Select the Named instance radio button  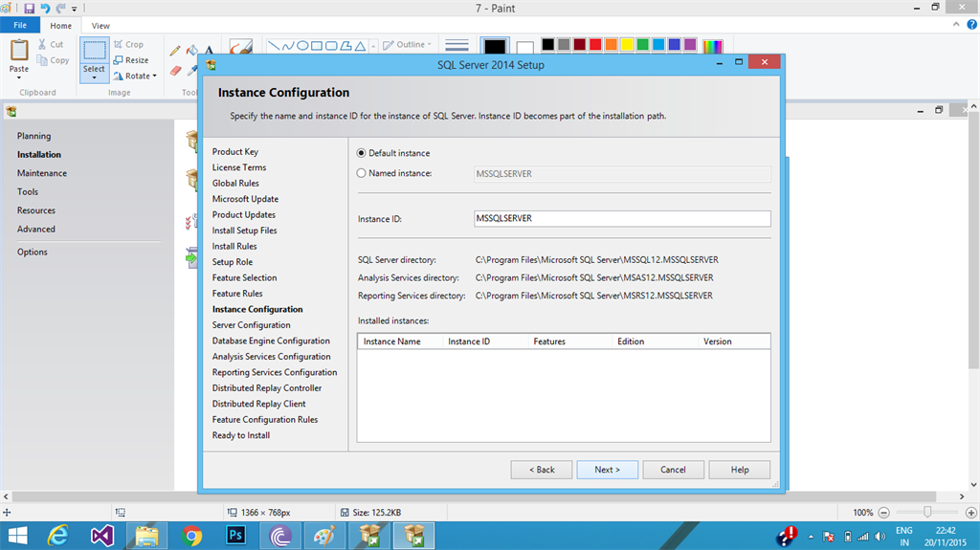361,173
